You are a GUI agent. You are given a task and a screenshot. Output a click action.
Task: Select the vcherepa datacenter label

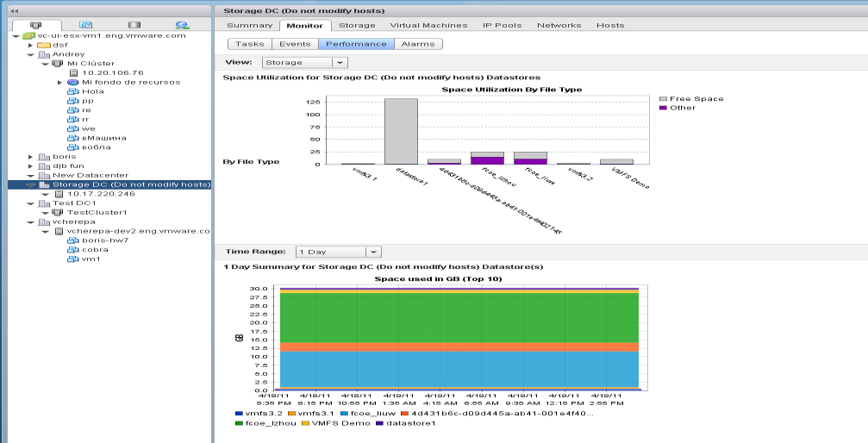73,222
